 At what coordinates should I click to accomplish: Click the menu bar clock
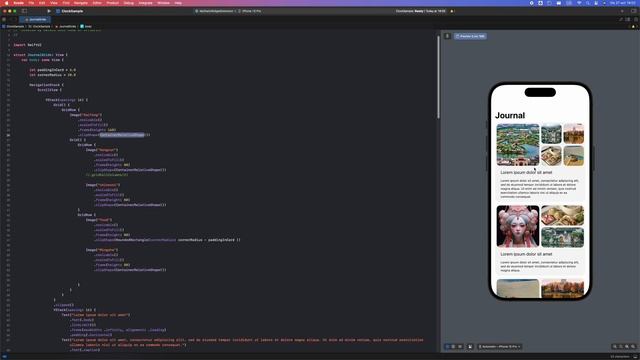click(x=623, y=3)
